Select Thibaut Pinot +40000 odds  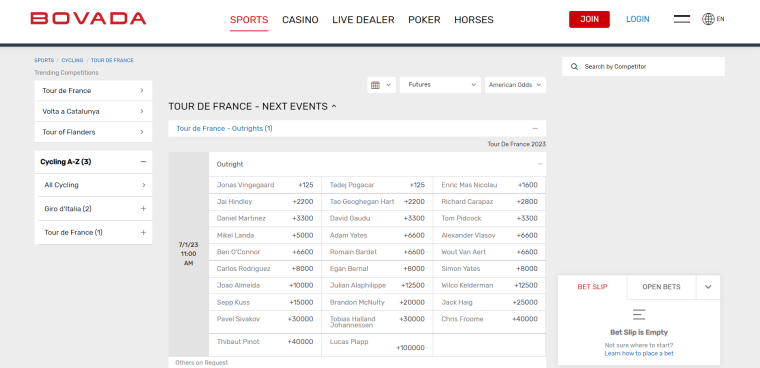[265, 345]
